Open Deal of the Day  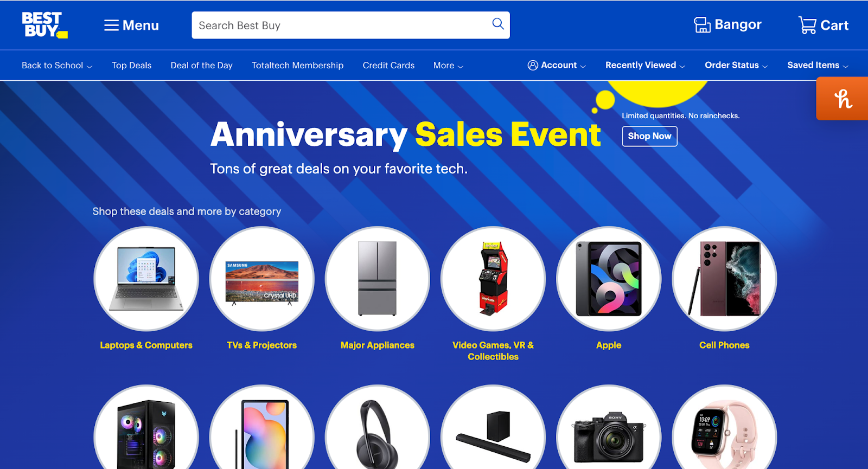point(201,66)
